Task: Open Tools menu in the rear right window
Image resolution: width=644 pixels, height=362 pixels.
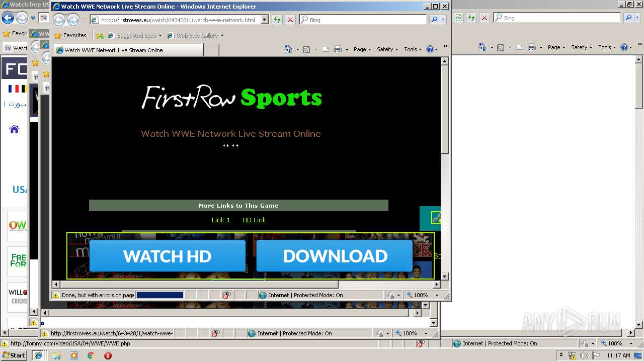Action: [607, 47]
